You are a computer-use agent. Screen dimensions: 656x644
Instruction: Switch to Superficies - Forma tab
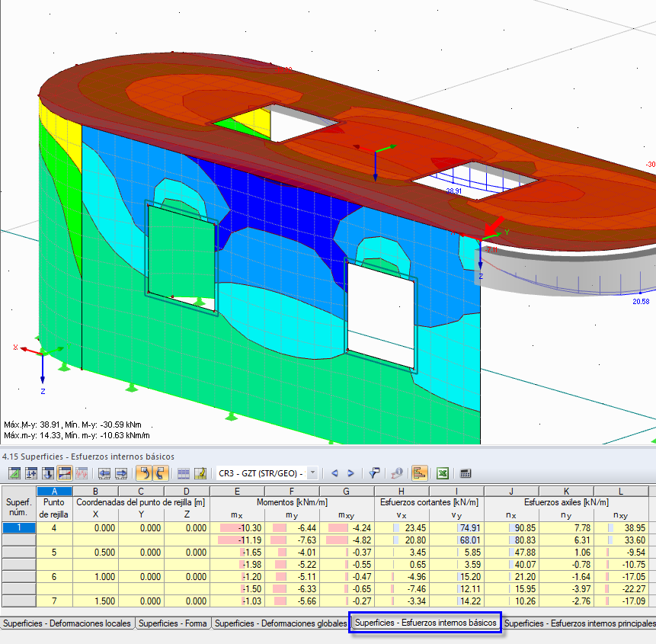[173, 623]
